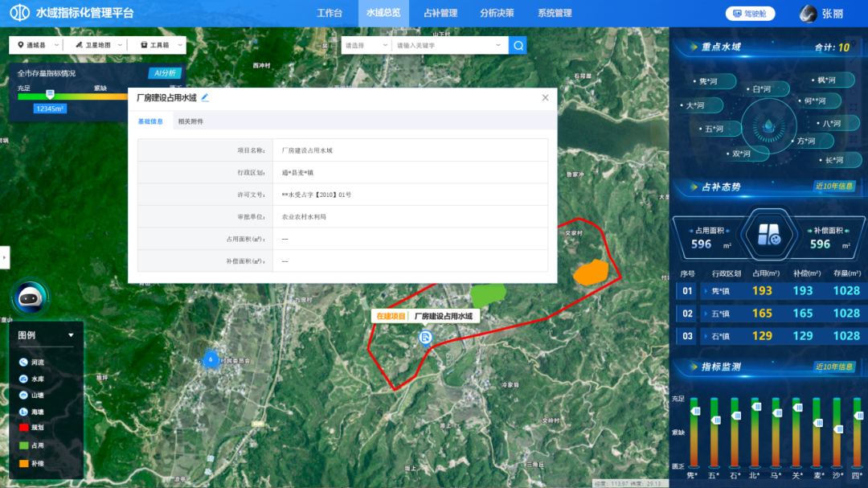Click the project marker pin on map
Viewport: 868px width, 488px height.
[424, 338]
